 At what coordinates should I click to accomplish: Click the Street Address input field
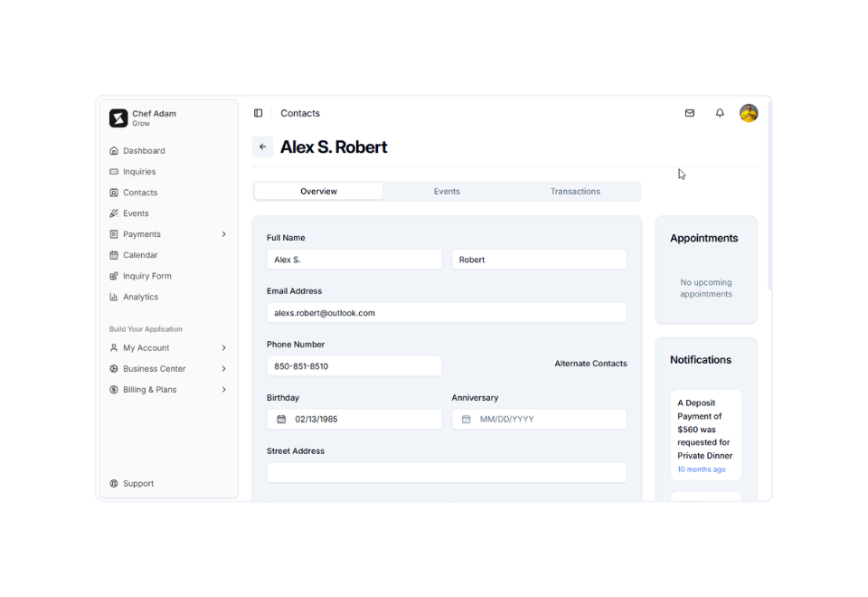tap(447, 472)
